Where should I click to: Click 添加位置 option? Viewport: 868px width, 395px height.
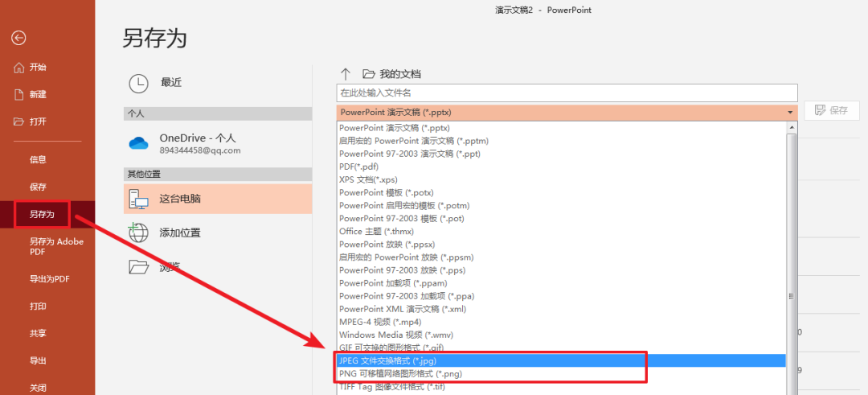[218, 232]
